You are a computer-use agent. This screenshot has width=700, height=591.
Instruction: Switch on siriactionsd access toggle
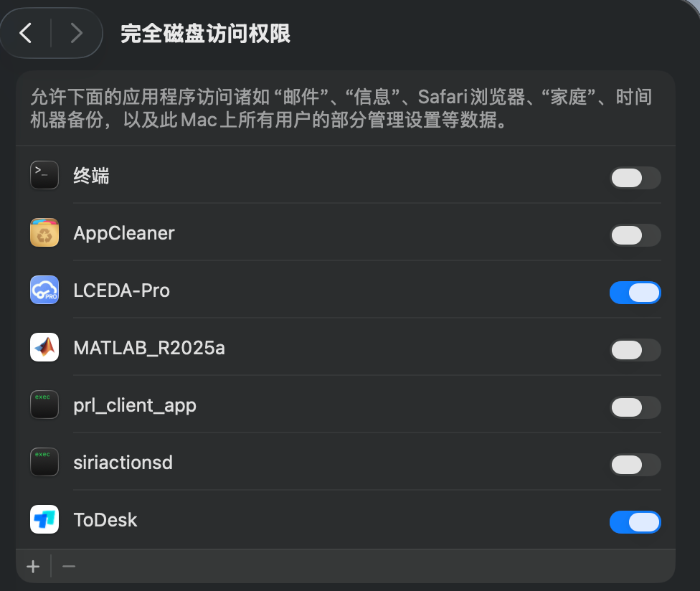click(x=635, y=465)
